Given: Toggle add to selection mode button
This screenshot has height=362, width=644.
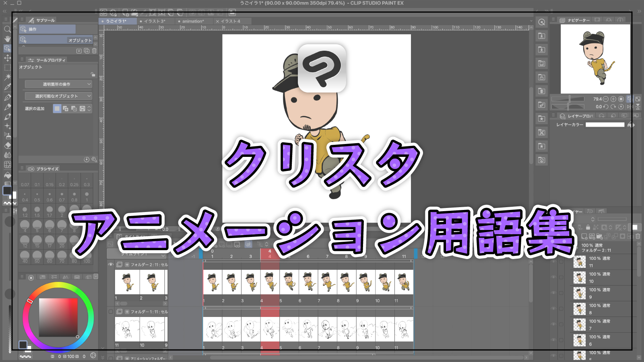Looking at the screenshot, I should click(66, 109).
